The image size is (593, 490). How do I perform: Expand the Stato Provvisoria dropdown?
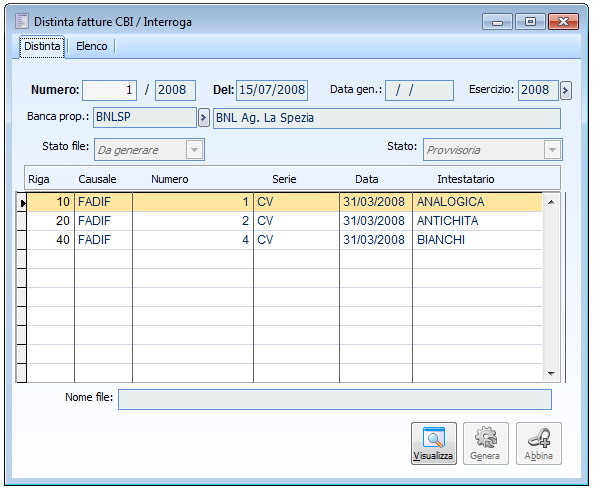click(552, 150)
